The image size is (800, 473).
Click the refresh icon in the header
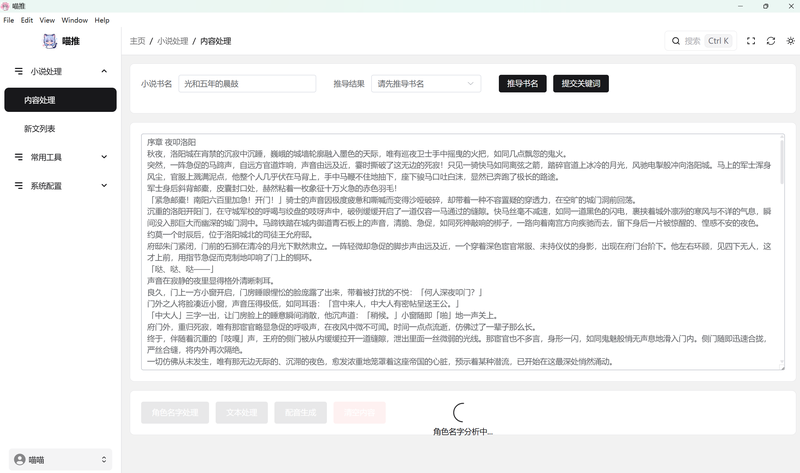tap(770, 41)
